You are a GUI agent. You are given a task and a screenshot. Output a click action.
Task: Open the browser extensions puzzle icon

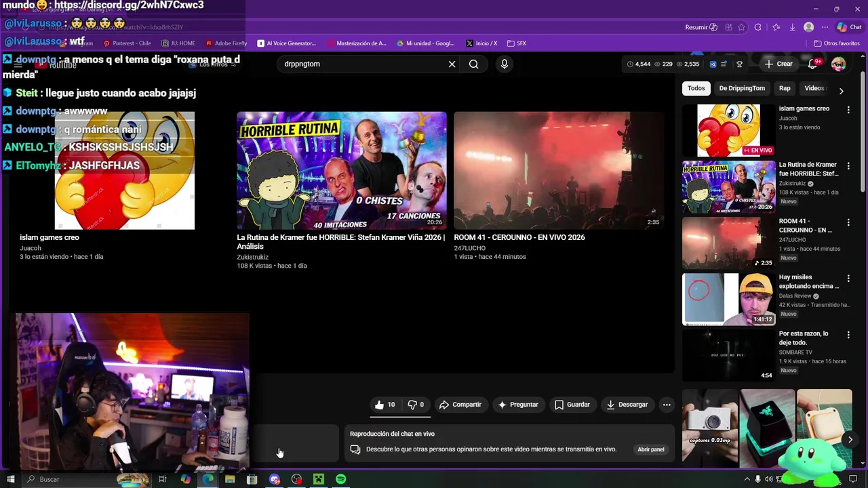pyautogui.click(x=757, y=27)
